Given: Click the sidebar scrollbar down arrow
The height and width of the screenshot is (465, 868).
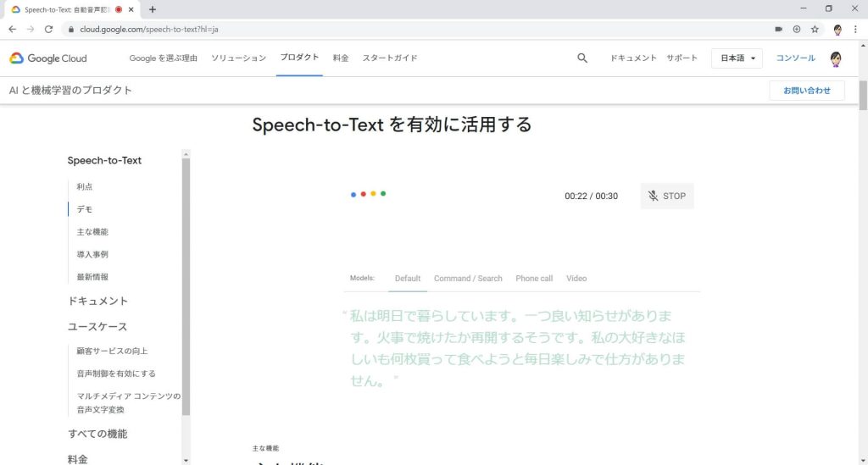Looking at the screenshot, I should 186,461.
